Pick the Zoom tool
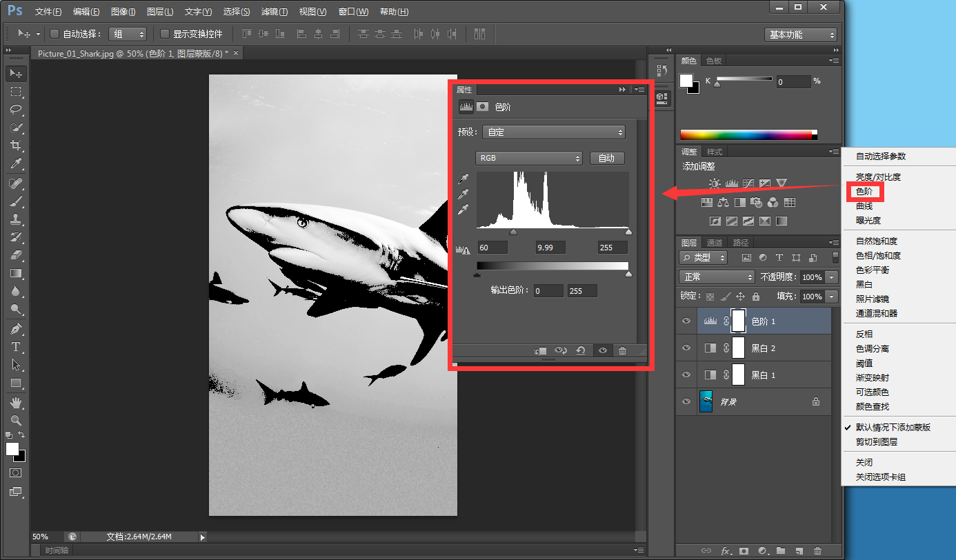Viewport: 956px width, 560px height. click(16, 420)
